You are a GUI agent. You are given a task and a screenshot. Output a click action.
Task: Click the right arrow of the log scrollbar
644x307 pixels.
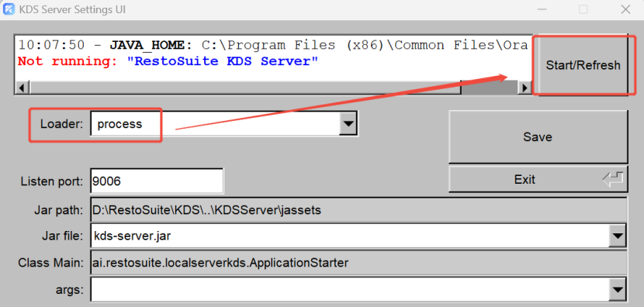tap(524, 88)
